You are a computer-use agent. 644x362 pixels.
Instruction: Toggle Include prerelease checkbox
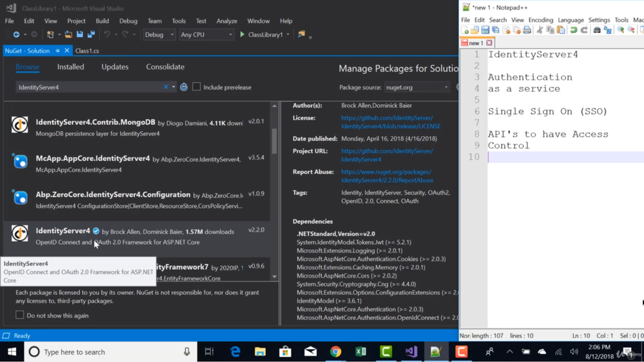[196, 87]
